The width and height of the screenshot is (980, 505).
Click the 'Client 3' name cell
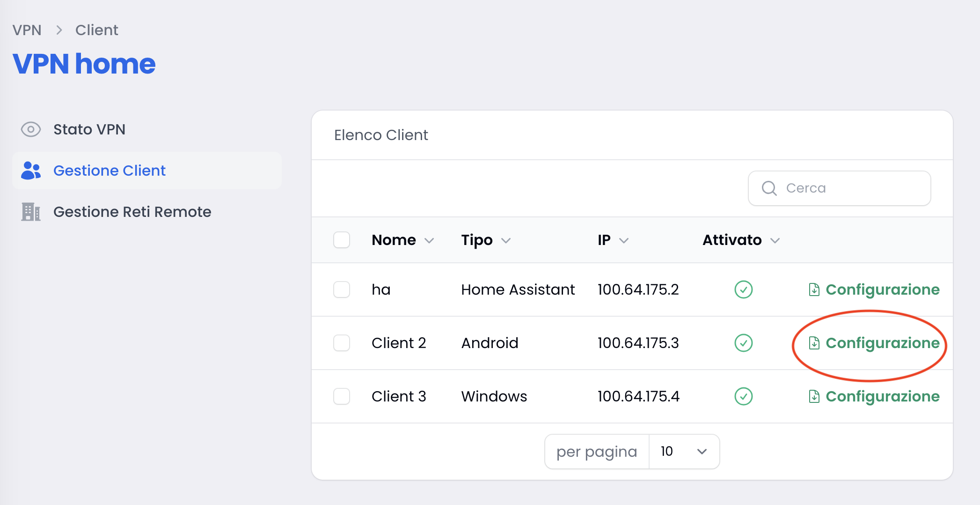click(x=399, y=396)
